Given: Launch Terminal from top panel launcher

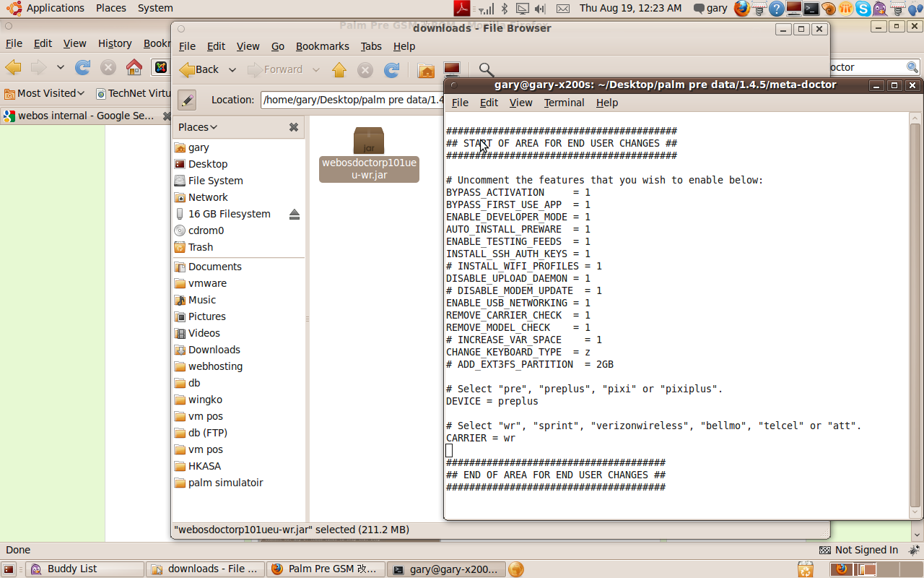Looking at the screenshot, I should [811, 8].
